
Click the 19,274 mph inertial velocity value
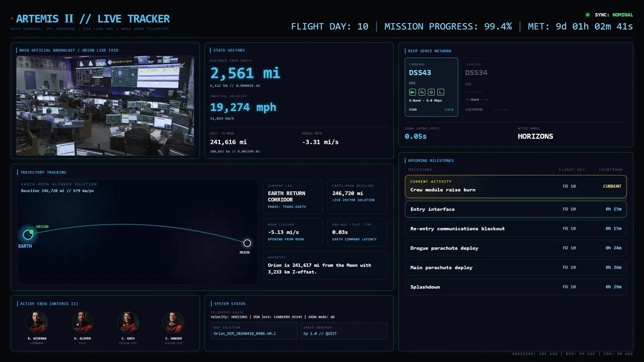coord(243,107)
